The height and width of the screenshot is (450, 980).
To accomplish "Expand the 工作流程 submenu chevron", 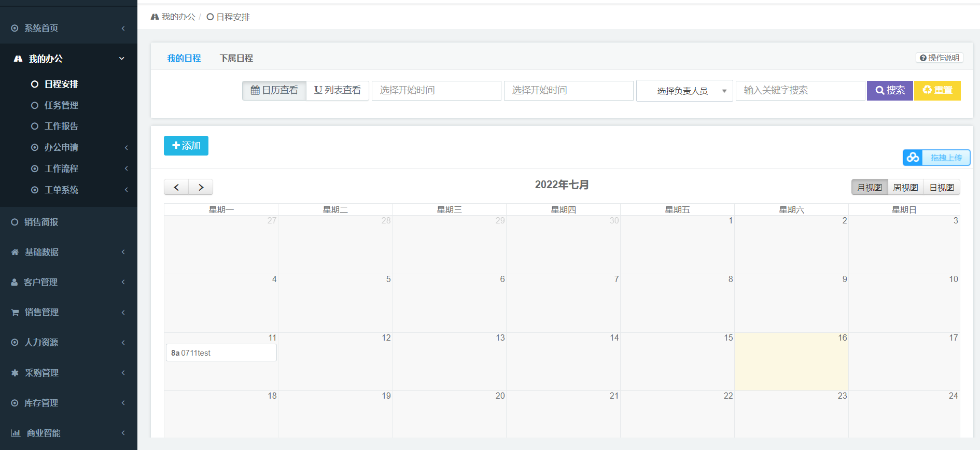I will pyautogui.click(x=127, y=168).
